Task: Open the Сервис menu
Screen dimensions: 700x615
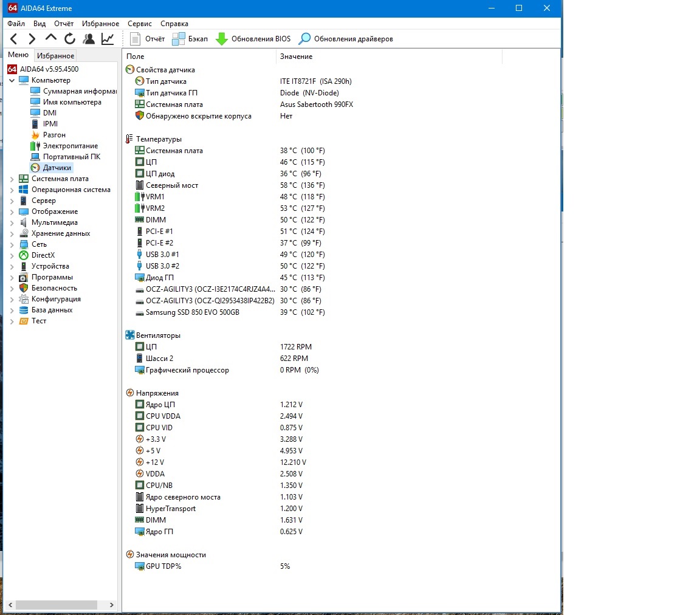Action: (139, 24)
